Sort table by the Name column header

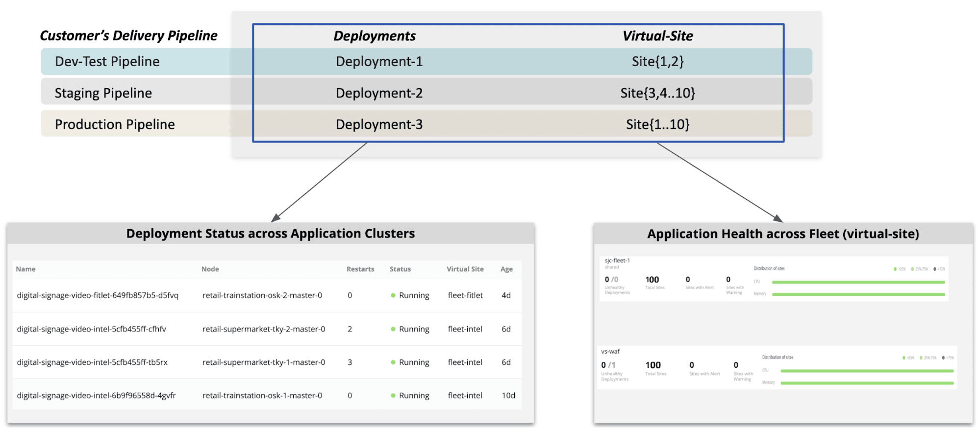[x=25, y=269]
